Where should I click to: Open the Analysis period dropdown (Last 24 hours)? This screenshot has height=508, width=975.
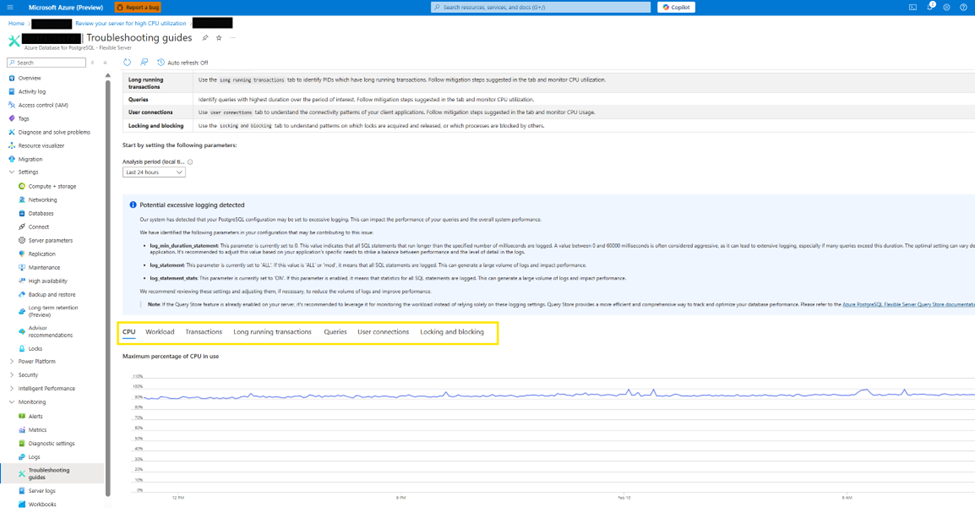pyautogui.click(x=154, y=172)
